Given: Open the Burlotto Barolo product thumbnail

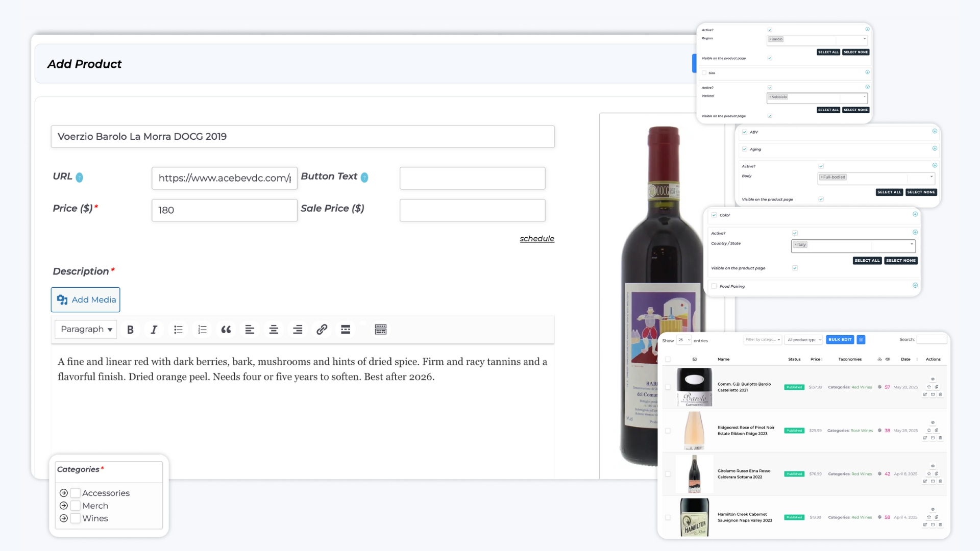Looking at the screenshot, I should (x=694, y=387).
